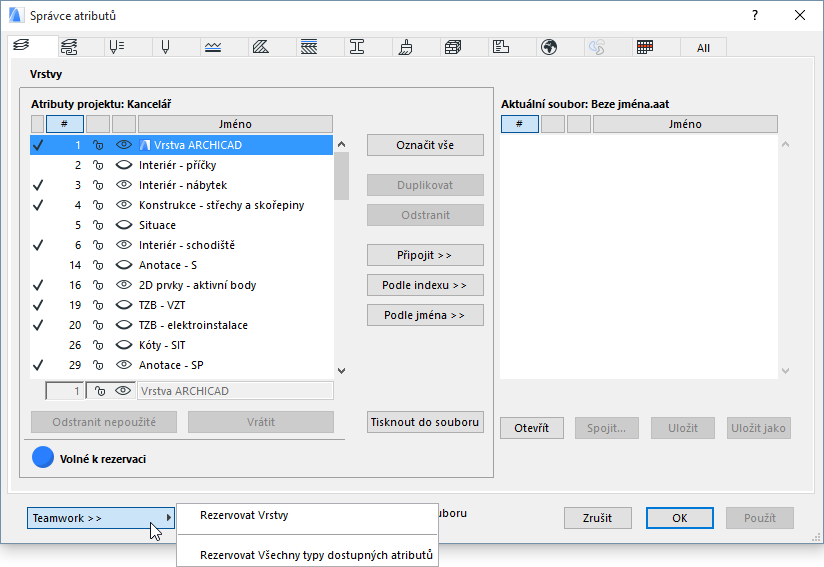This screenshot has height=567, width=824.
Task: Click the layer index number field
Action: [x=65, y=391]
